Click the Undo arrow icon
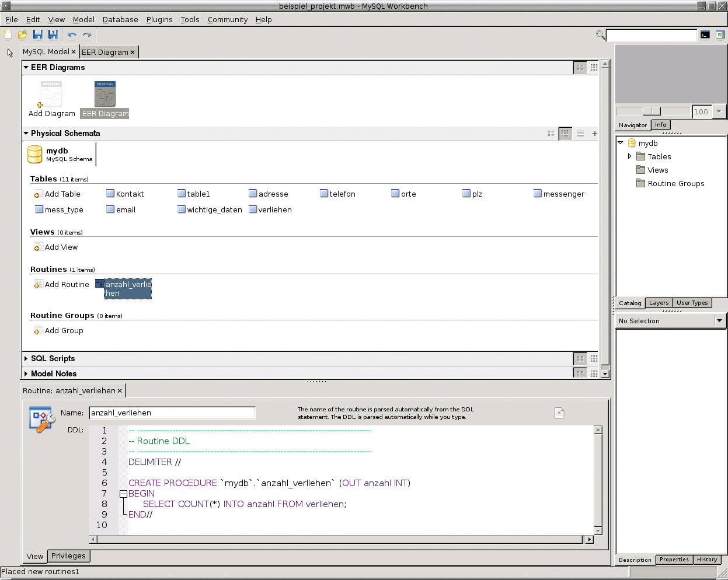This screenshot has width=728, height=580. point(72,35)
